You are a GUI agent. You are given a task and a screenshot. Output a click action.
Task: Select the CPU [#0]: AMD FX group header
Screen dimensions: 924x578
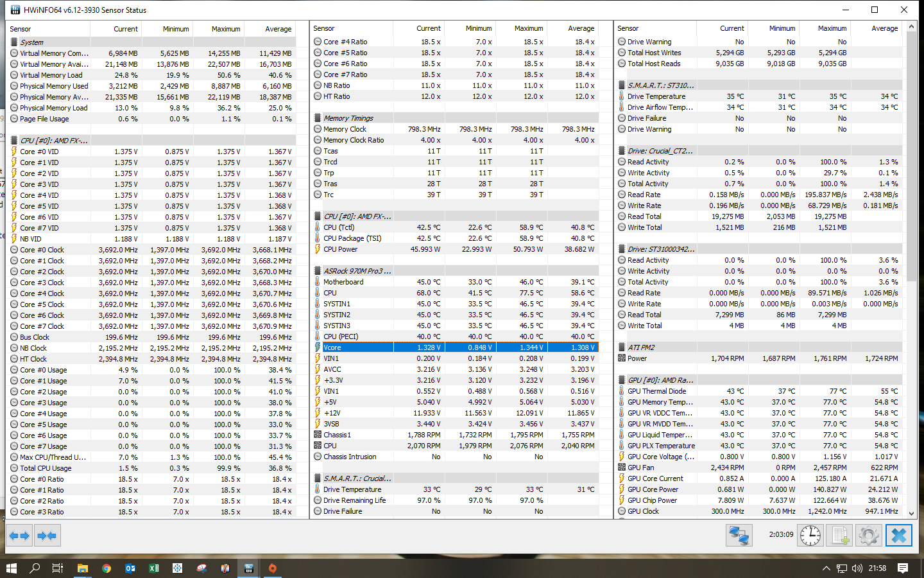[x=54, y=141]
